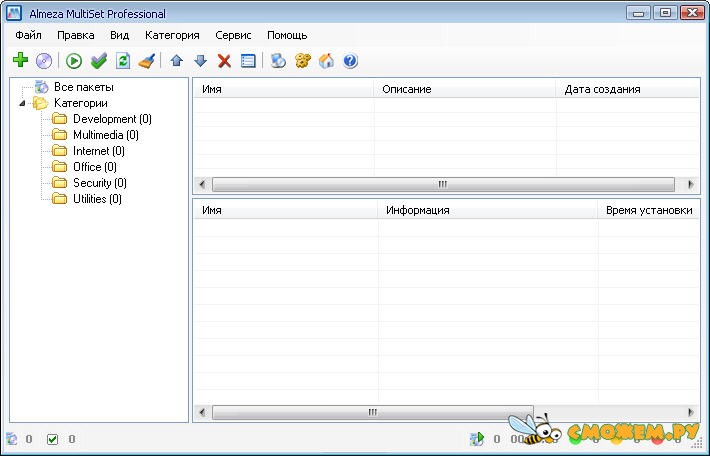The height and width of the screenshot is (456, 710).
Task: Open the Файл menu
Action: click(x=28, y=35)
